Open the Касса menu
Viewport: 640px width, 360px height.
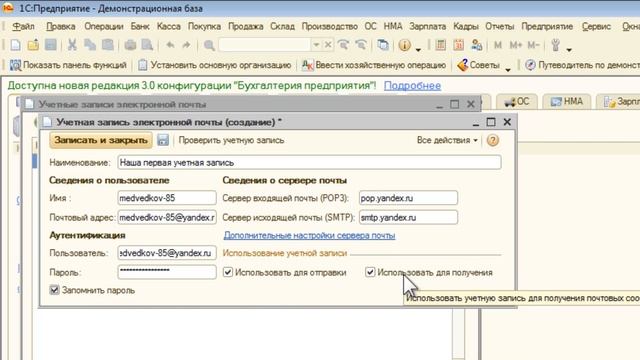coord(169,27)
